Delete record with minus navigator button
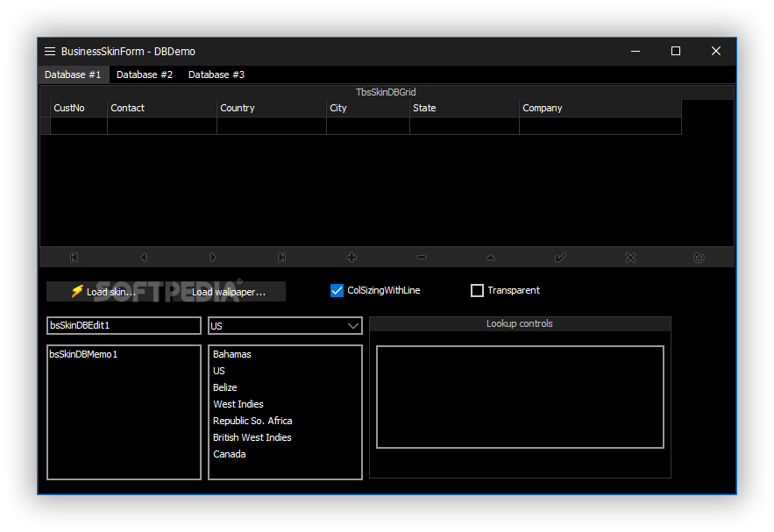The width and height of the screenshot is (774, 532). click(421, 257)
